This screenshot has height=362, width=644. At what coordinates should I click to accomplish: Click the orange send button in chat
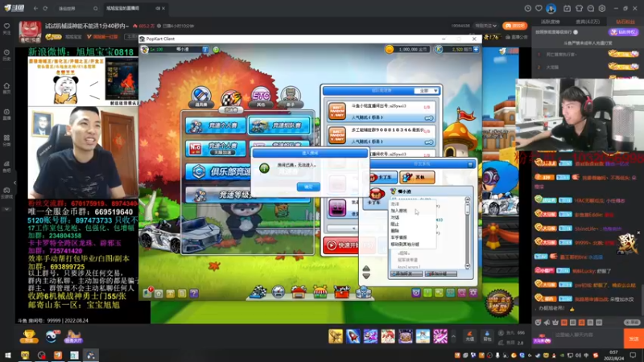[x=634, y=339]
